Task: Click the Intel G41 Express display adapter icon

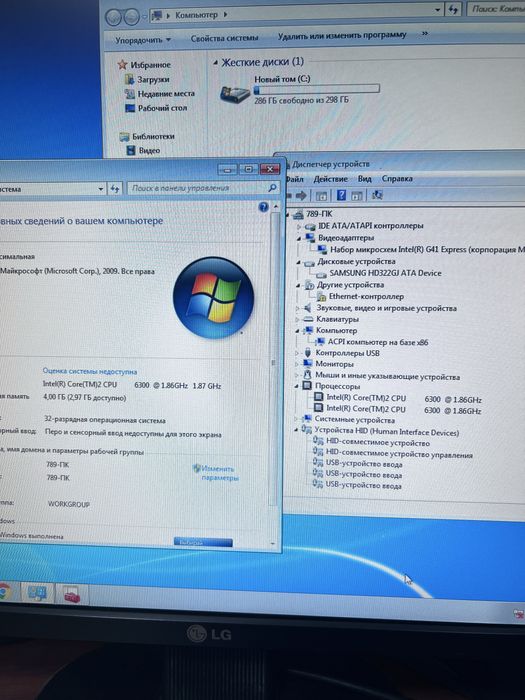Action: click(x=322, y=250)
